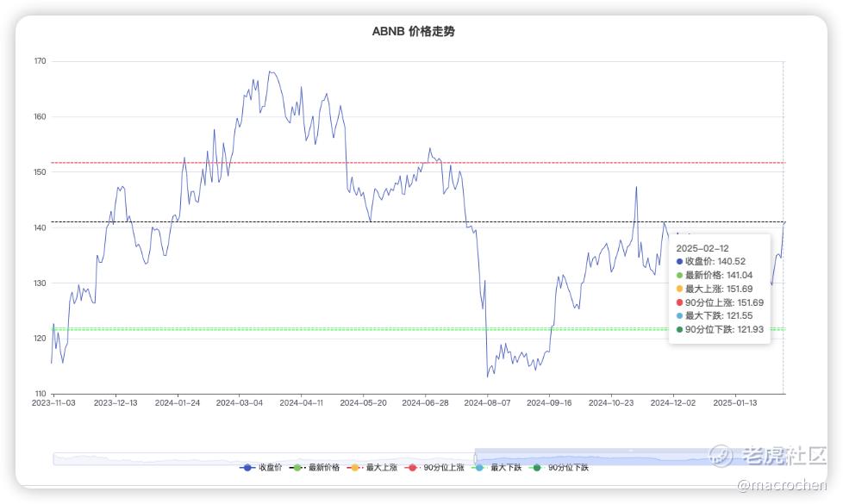Click x-axis date 2024-04-11

[x=301, y=403]
